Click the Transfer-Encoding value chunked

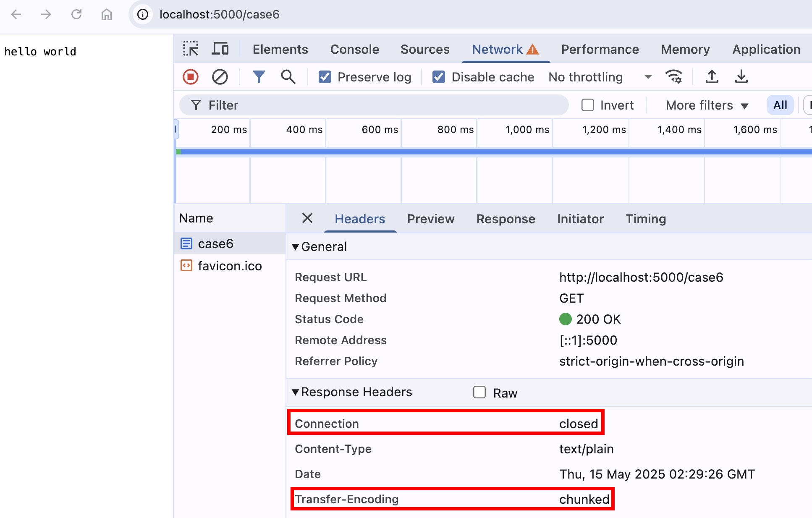(x=584, y=499)
